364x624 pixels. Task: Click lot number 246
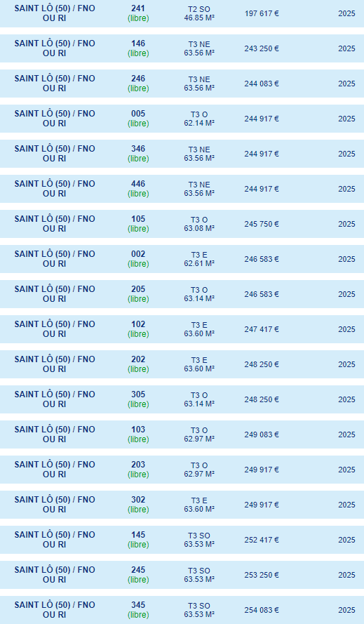pyautogui.click(x=138, y=79)
